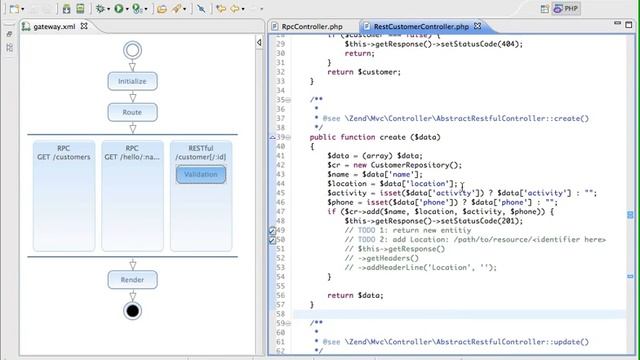This screenshot has height=360, width=640.
Task: Open the Back history dropdown arrow
Action: pyautogui.click(x=243, y=9)
